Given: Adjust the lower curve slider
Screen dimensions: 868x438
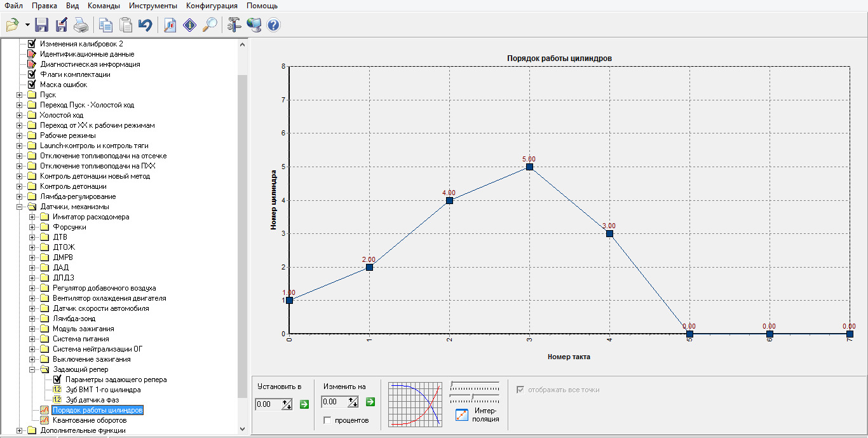Looking at the screenshot, I should (x=471, y=397).
